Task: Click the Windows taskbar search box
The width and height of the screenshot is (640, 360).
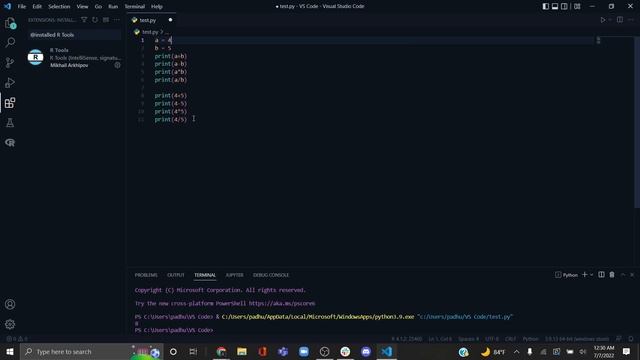Action: 91,351
